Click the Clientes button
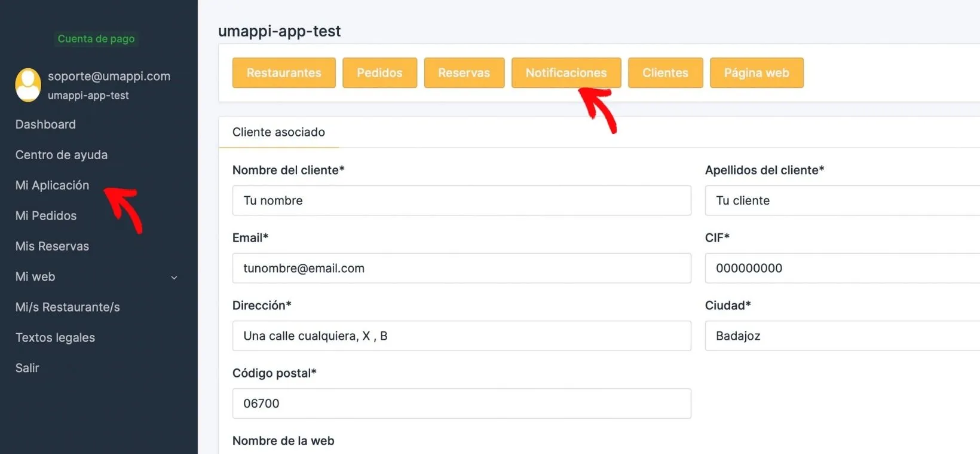Screen dimensions: 980x454 (x=665, y=73)
